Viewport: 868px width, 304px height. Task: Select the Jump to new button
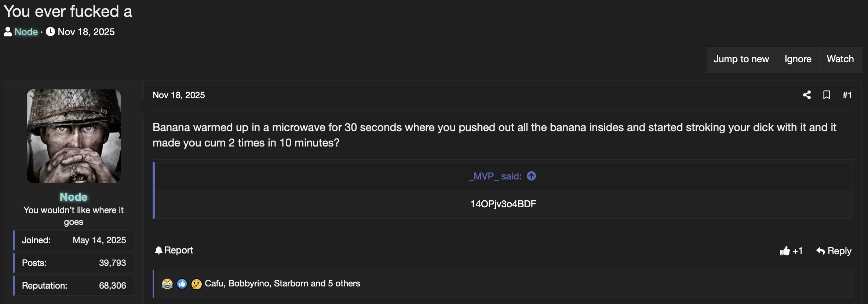[741, 59]
